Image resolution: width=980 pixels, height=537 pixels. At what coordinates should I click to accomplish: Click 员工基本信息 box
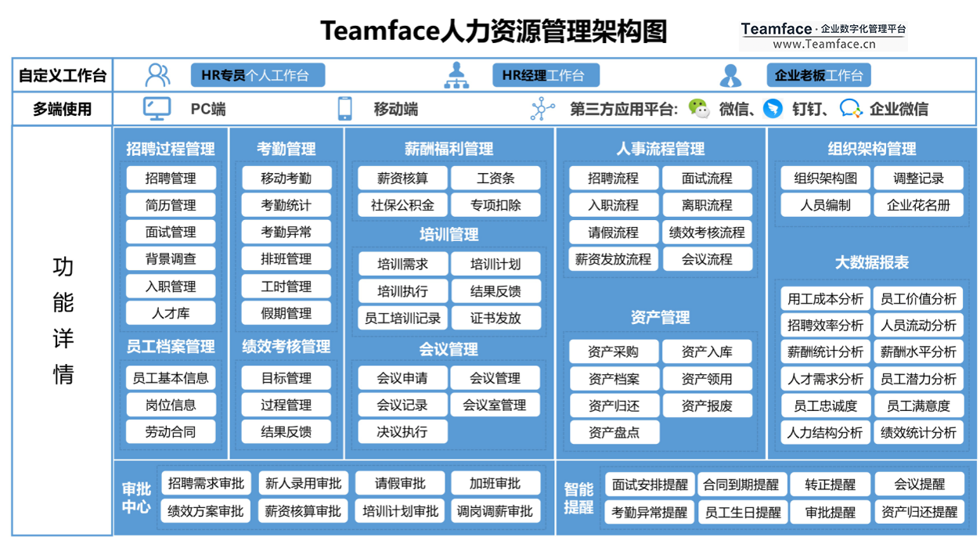(x=171, y=378)
